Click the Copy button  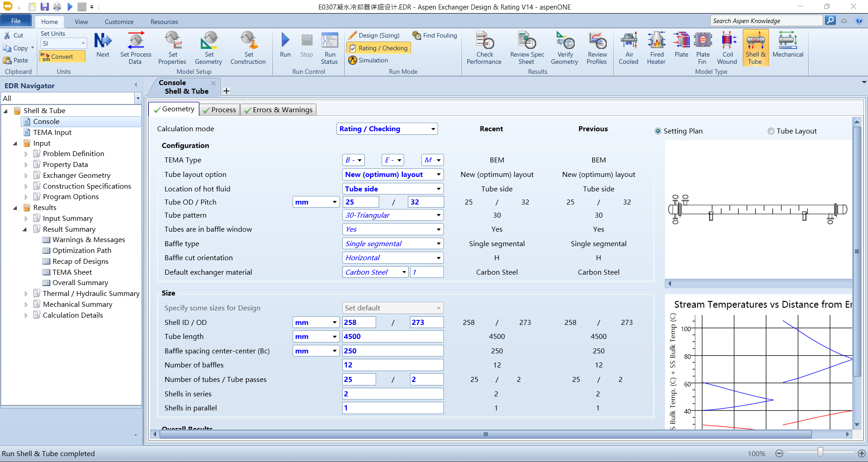pyautogui.click(x=16, y=48)
